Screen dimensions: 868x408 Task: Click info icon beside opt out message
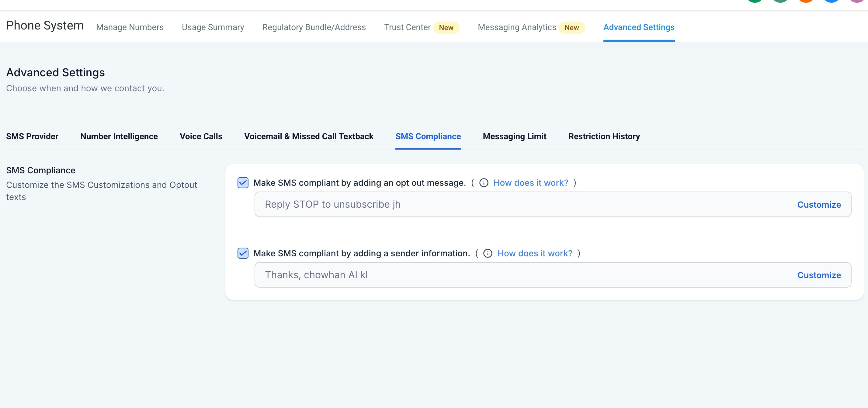coord(484,183)
